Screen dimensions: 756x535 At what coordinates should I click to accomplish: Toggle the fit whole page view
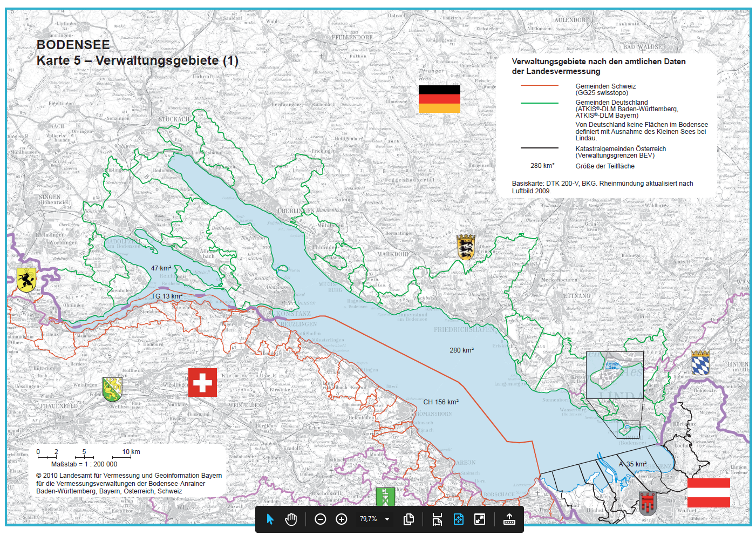point(458,519)
